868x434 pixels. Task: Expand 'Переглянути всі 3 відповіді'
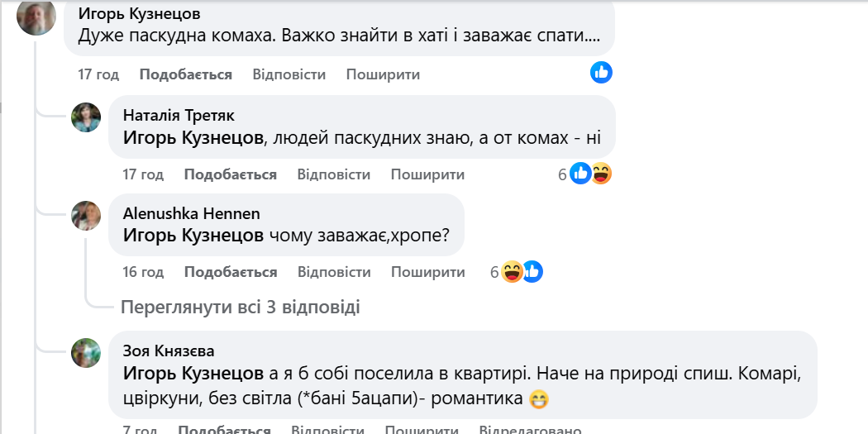240,307
